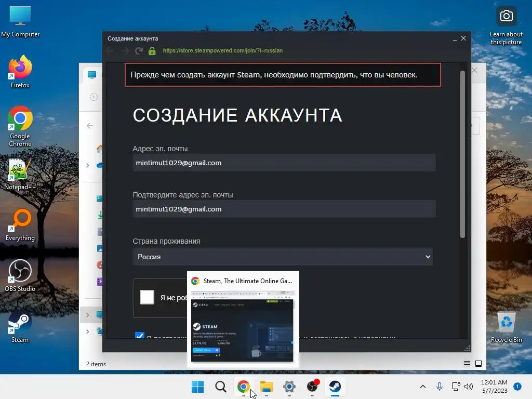This screenshot has height=399, width=532.
Task: Check the "Я не робот" captcha box
Action: click(x=147, y=297)
